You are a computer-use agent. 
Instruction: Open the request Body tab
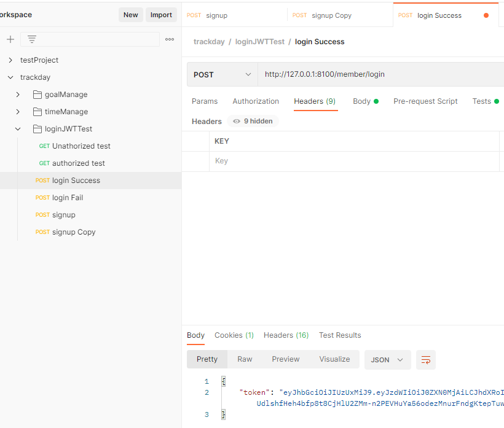pos(366,101)
